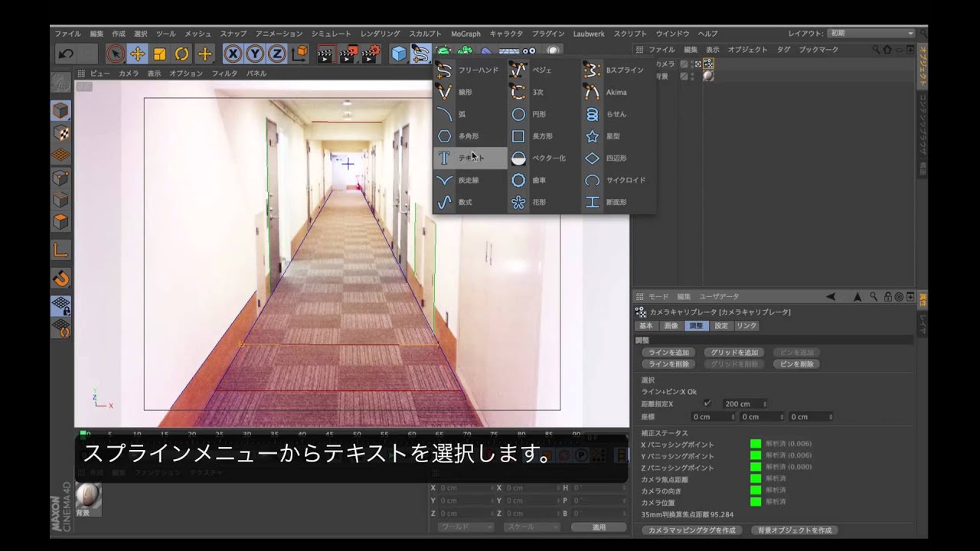
Task: Click the green X バニシングポイント status swatch
Action: click(x=756, y=444)
